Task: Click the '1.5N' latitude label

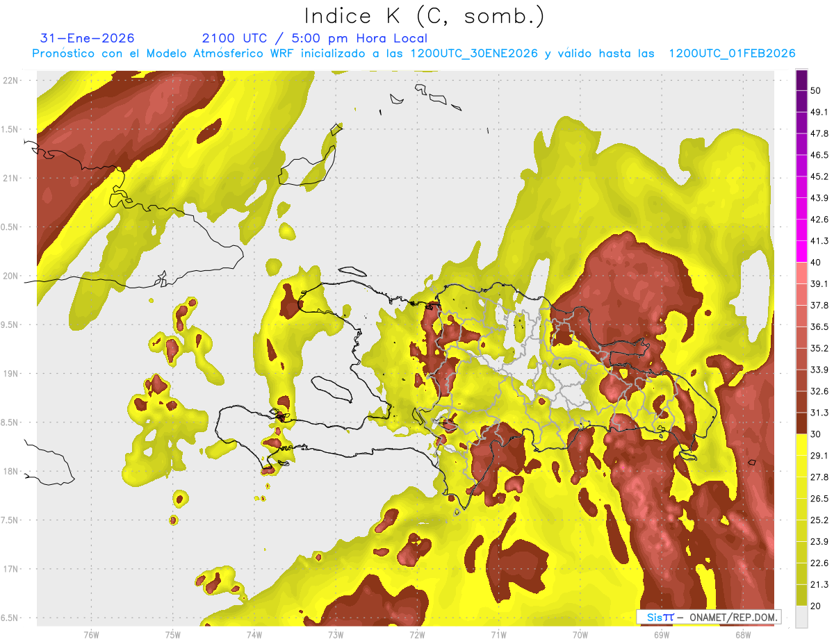Action: tap(10, 129)
